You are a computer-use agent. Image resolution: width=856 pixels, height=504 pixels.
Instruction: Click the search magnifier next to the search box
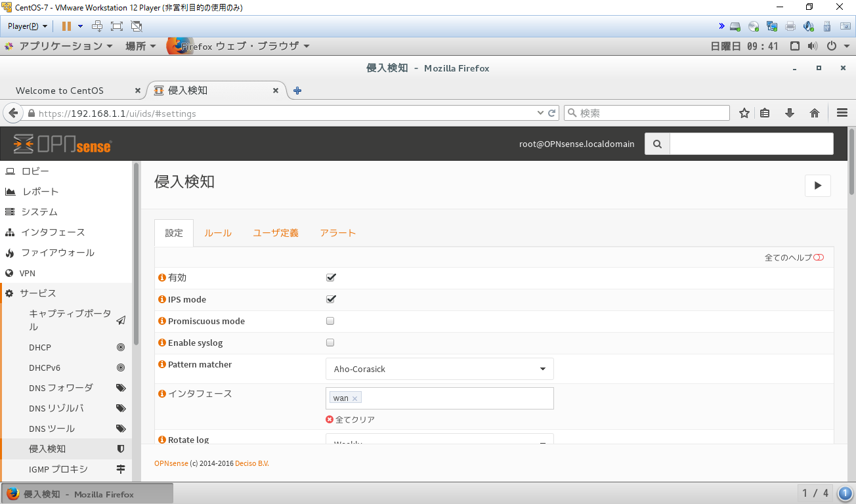[x=656, y=143]
